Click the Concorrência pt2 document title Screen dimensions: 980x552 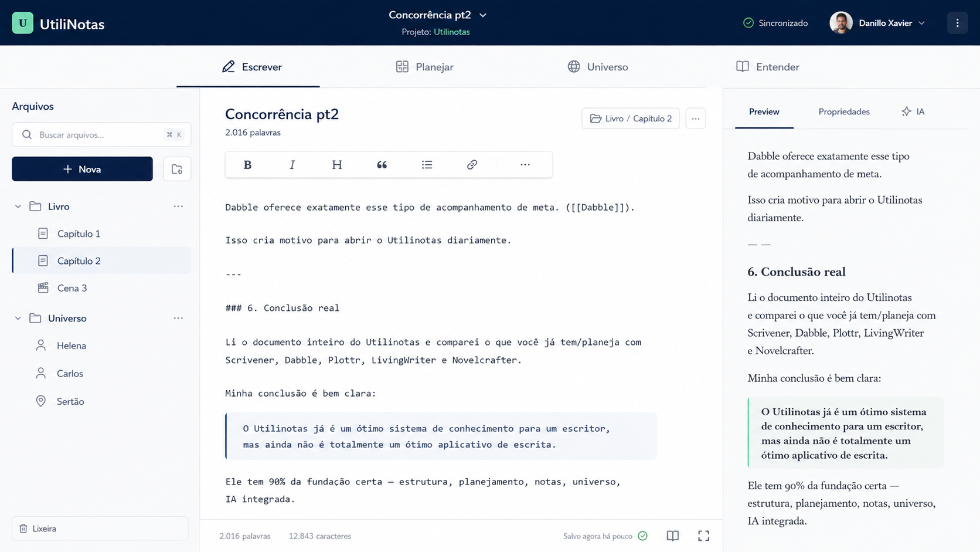tap(282, 114)
